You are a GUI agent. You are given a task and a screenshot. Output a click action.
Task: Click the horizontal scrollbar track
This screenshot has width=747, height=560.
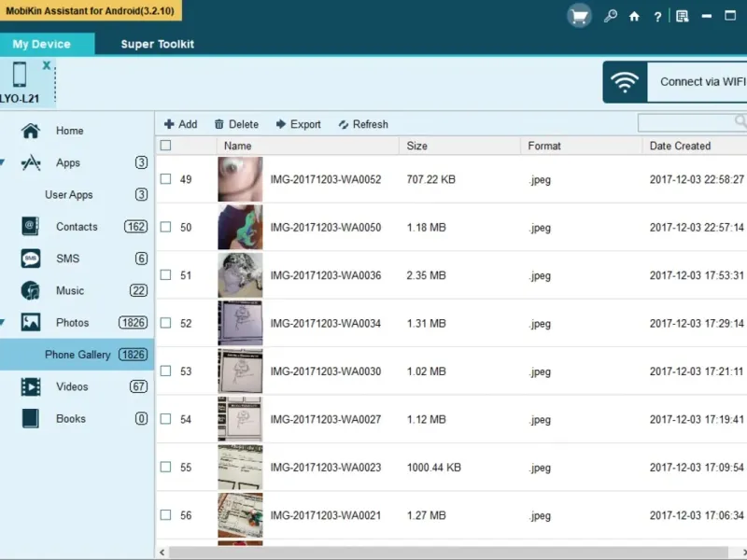click(x=448, y=553)
